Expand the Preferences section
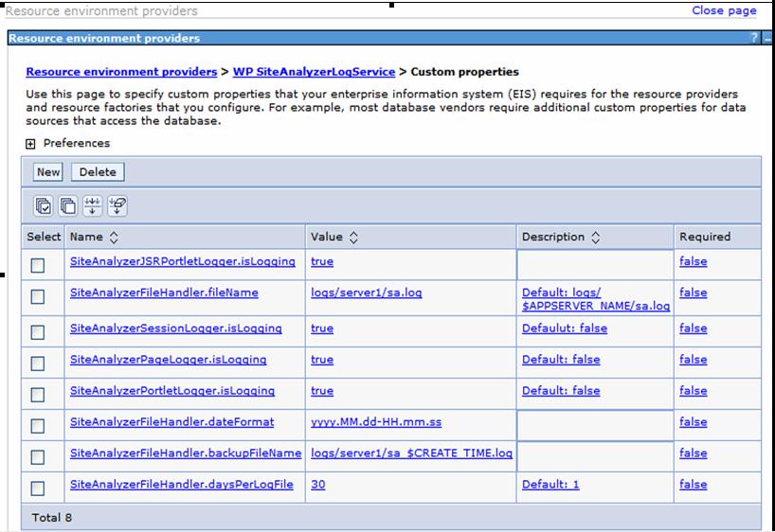 (30, 144)
